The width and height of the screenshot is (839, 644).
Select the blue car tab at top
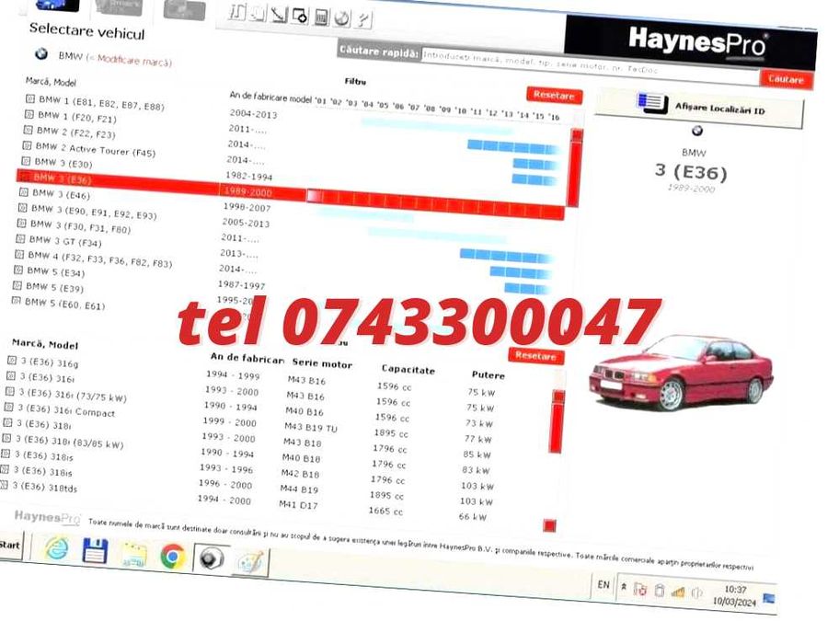tap(57, 6)
